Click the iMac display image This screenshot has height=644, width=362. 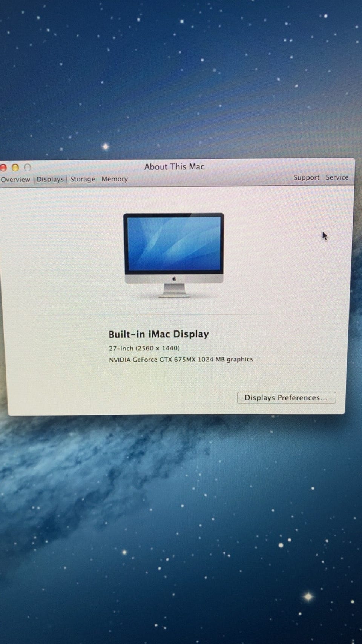click(x=173, y=255)
